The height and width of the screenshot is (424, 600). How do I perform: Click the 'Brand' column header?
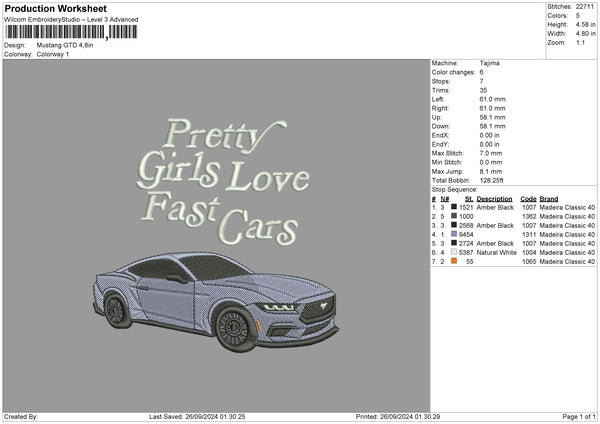pos(549,199)
